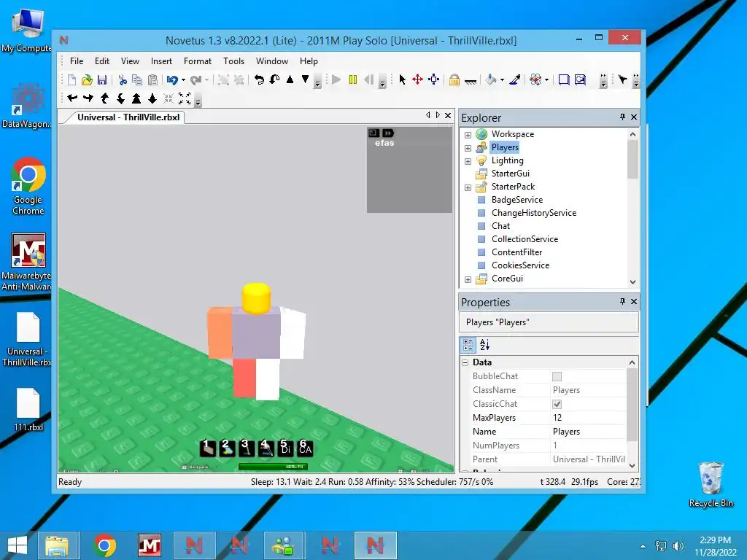747x560 pixels.
Task: Open the Window menu
Action: coord(272,61)
